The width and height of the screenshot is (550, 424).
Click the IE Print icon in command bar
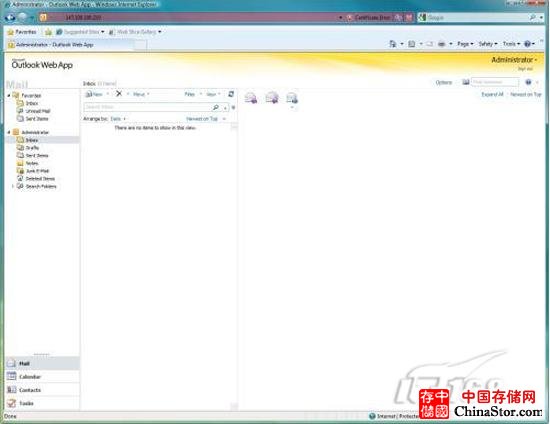coord(442,44)
